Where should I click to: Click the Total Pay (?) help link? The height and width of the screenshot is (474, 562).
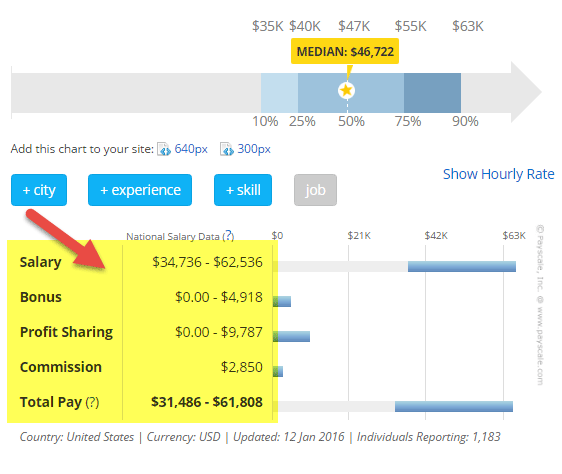pyautogui.click(x=92, y=402)
